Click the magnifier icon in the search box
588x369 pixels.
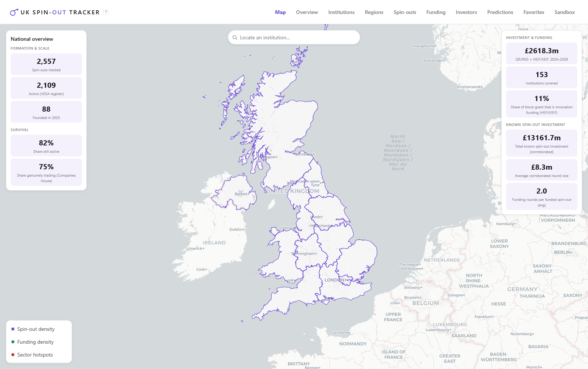[x=235, y=37]
